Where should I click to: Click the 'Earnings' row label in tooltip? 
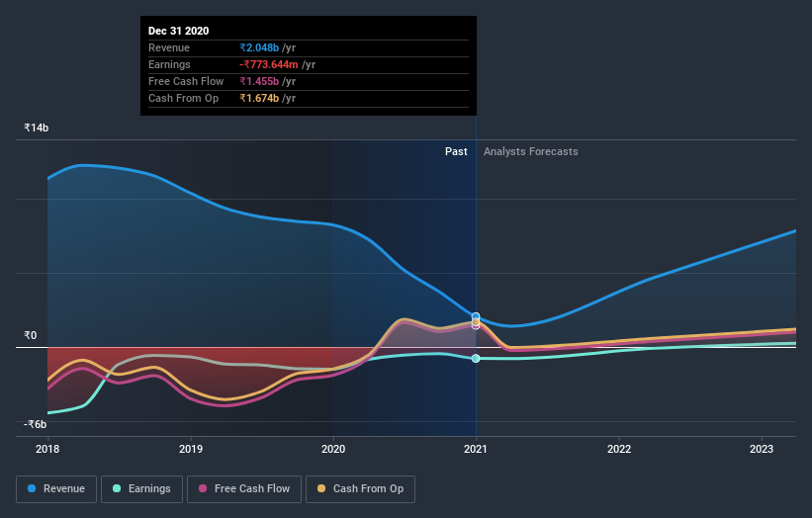coord(169,64)
